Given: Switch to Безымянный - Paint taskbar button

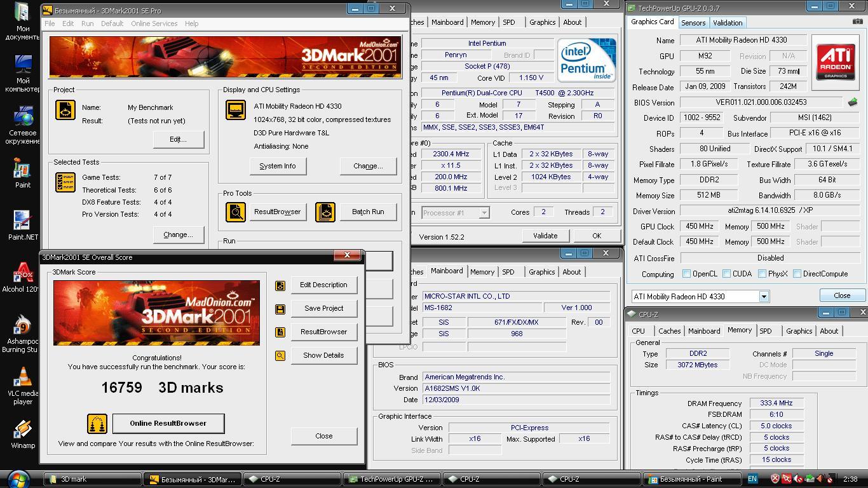Looking at the screenshot, I should pyautogui.click(x=691, y=479).
